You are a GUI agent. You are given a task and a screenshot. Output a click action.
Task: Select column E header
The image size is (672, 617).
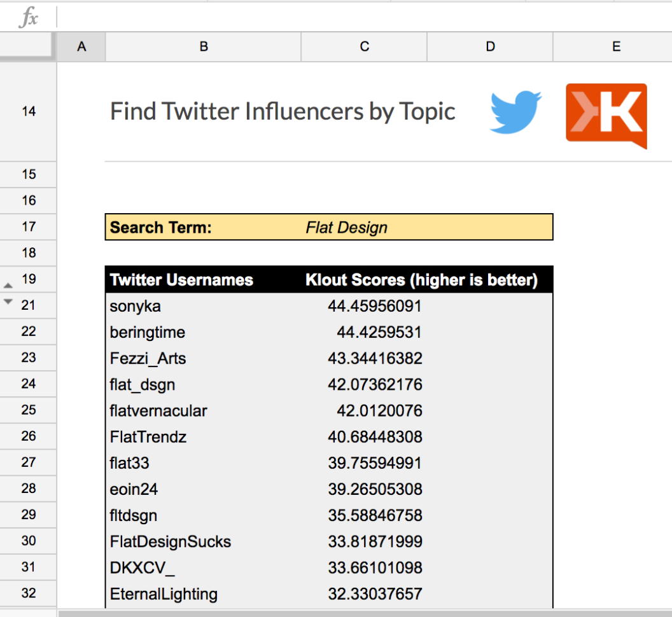615,46
